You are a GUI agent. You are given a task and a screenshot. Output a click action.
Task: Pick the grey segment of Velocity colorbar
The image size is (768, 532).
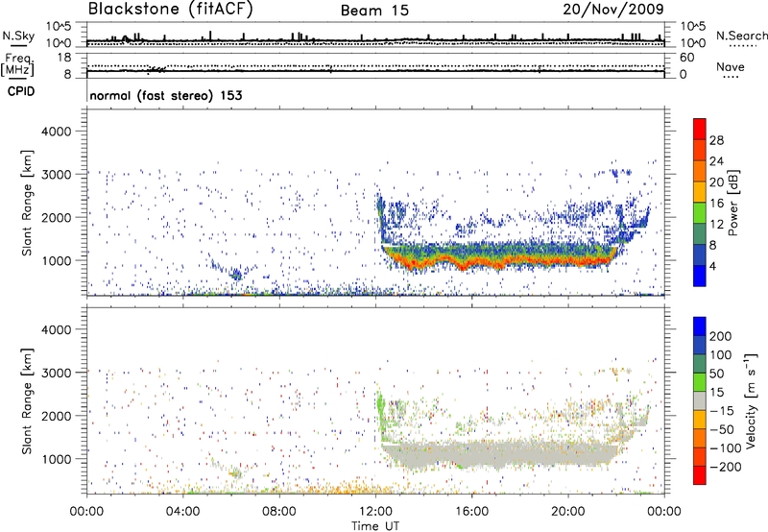tap(700, 400)
